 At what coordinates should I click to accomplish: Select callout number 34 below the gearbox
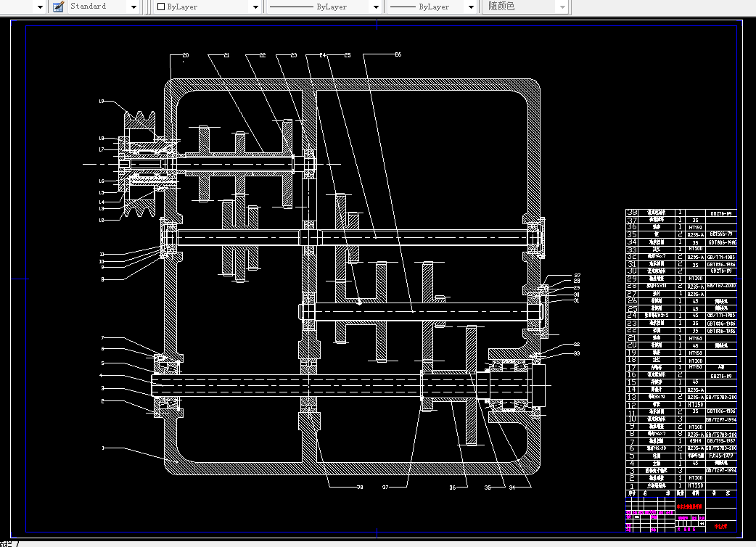(512, 488)
